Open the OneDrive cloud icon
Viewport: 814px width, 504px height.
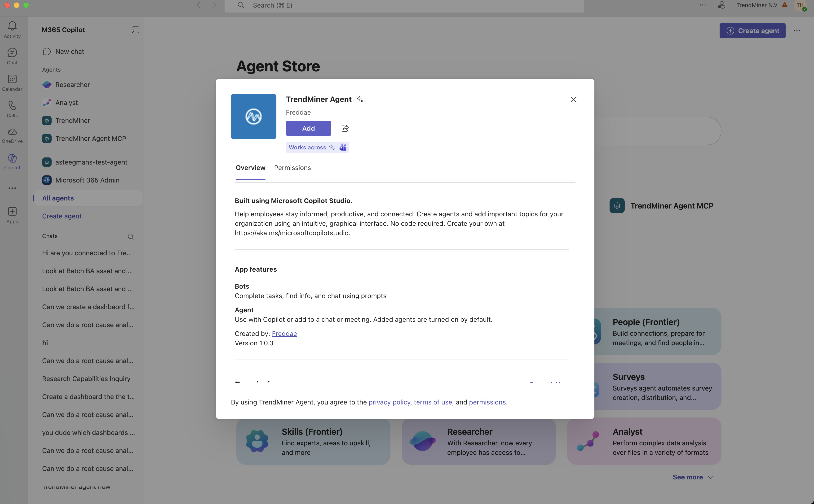[x=12, y=136]
